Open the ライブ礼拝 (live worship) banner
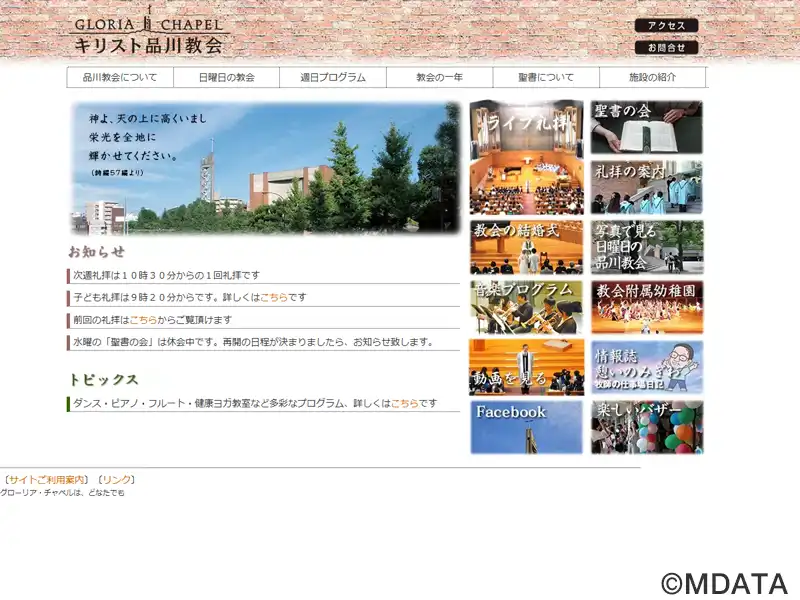 [x=526, y=156]
